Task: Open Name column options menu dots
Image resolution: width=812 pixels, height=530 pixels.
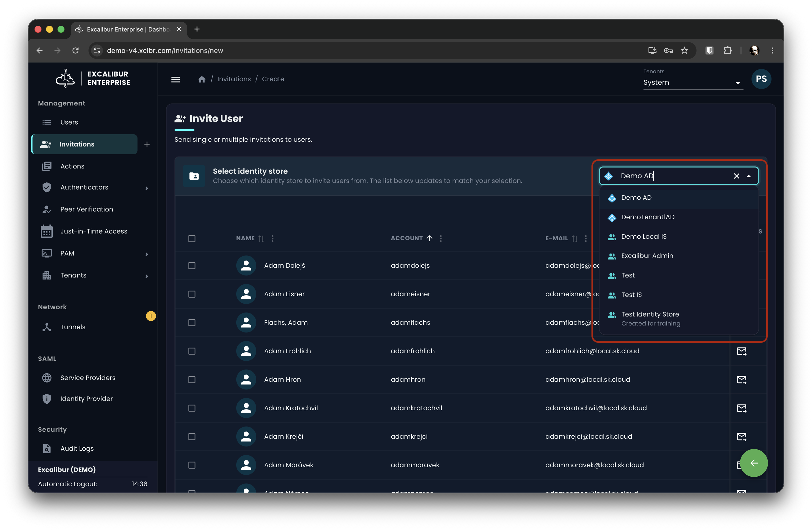Action: point(272,238)
